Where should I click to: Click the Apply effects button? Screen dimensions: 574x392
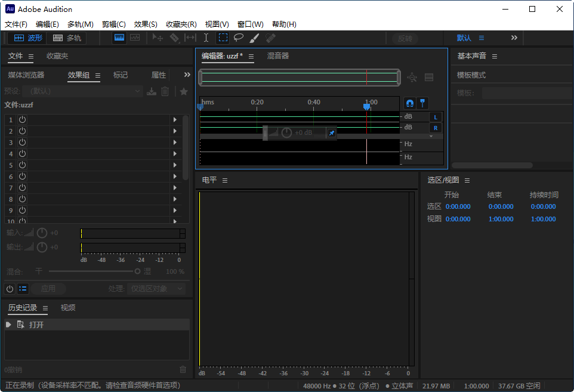(x=48, y=289)
